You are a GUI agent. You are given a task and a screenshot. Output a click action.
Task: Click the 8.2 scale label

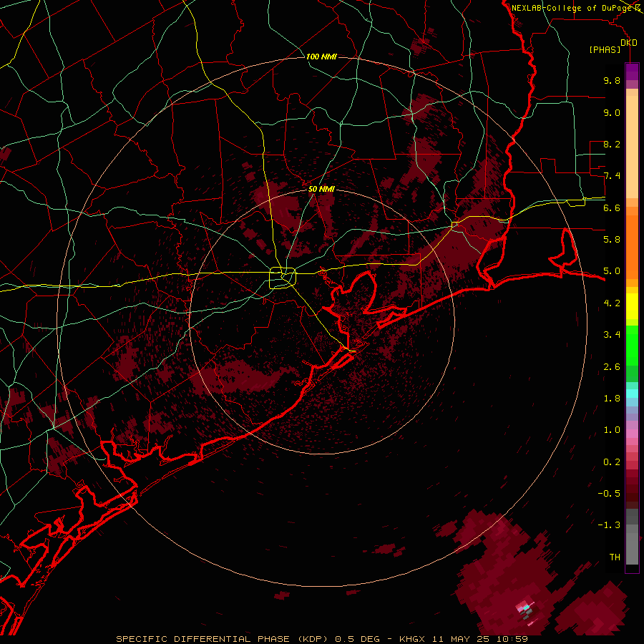612,144
